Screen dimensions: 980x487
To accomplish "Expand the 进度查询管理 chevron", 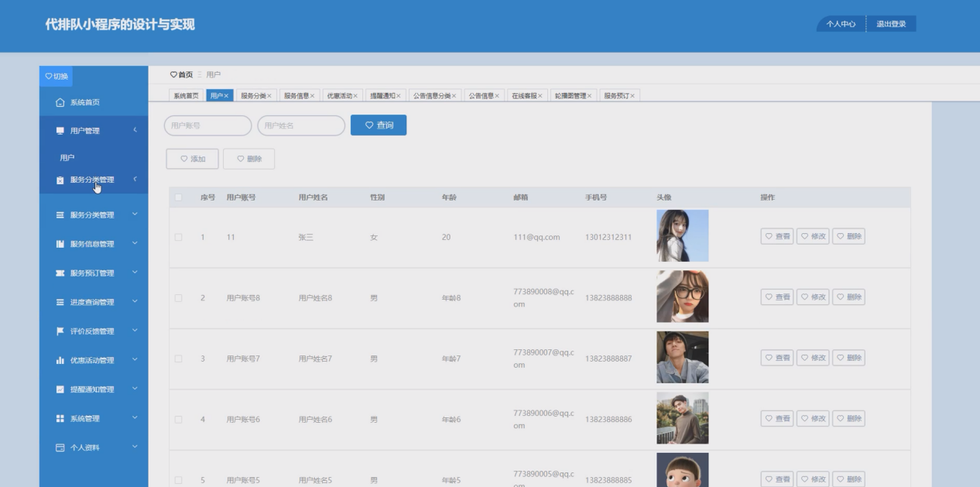I will coord(135,302).
